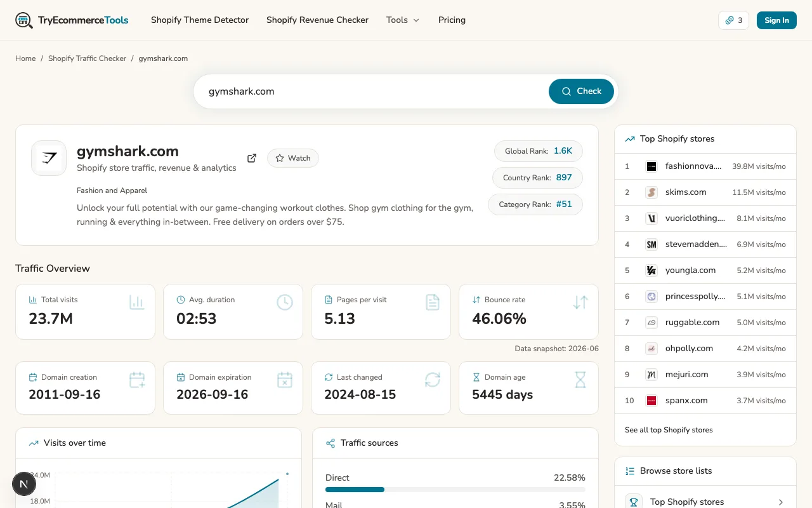Click the 2011-09-16 domain creation date
The image size is (812, 508).
coord(65,394)
